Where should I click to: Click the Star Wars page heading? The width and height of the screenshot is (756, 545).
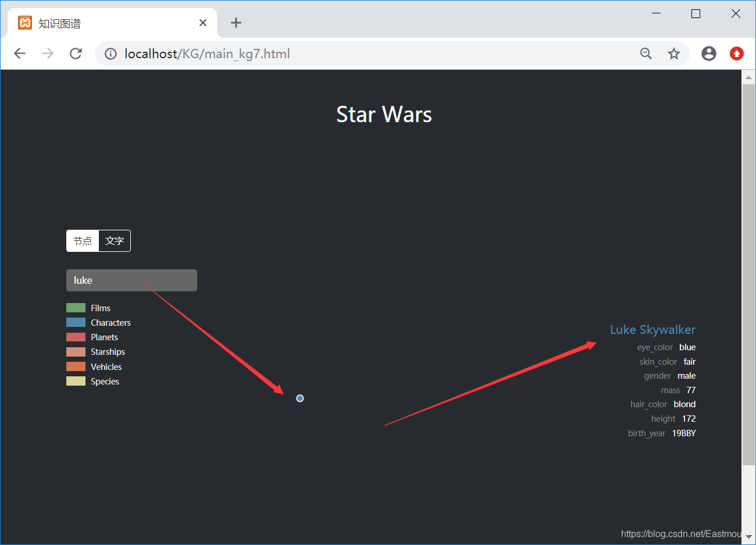[x=384, y=115]
